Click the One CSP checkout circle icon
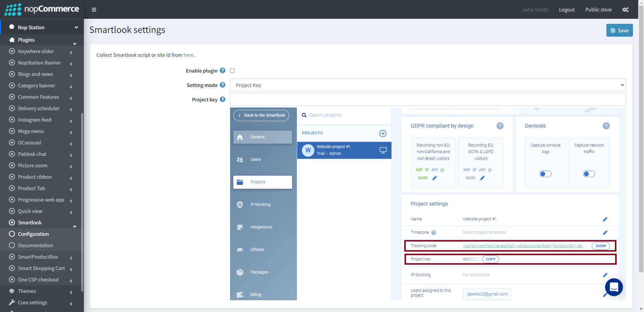Screen dimensions: 644x312 pyautogui.click(x=12, y=279)
